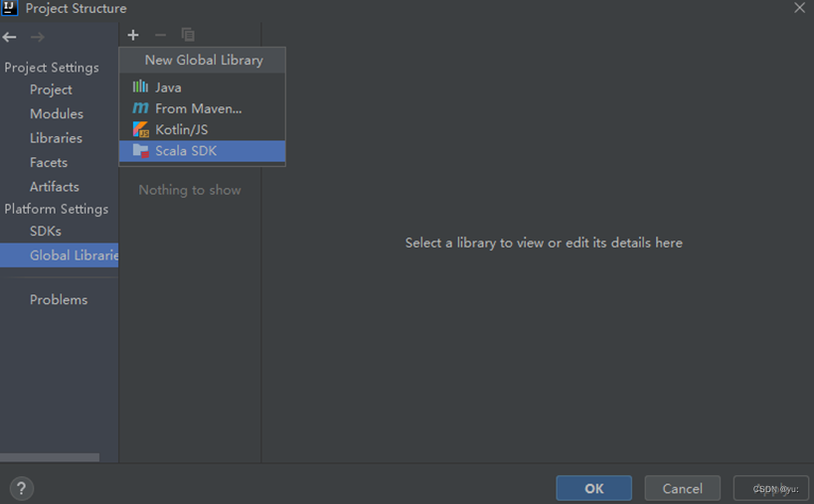Select Global Libraries in sidebar

point(60,255)
